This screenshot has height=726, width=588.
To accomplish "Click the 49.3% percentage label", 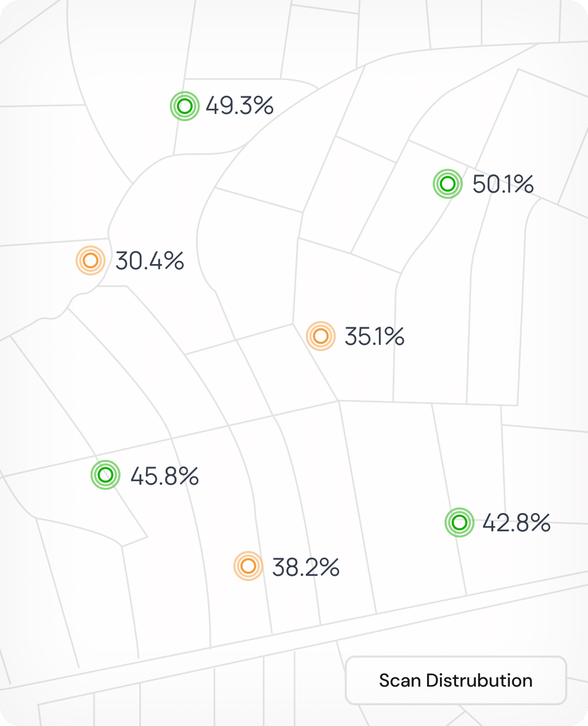I will coord(240,106).
